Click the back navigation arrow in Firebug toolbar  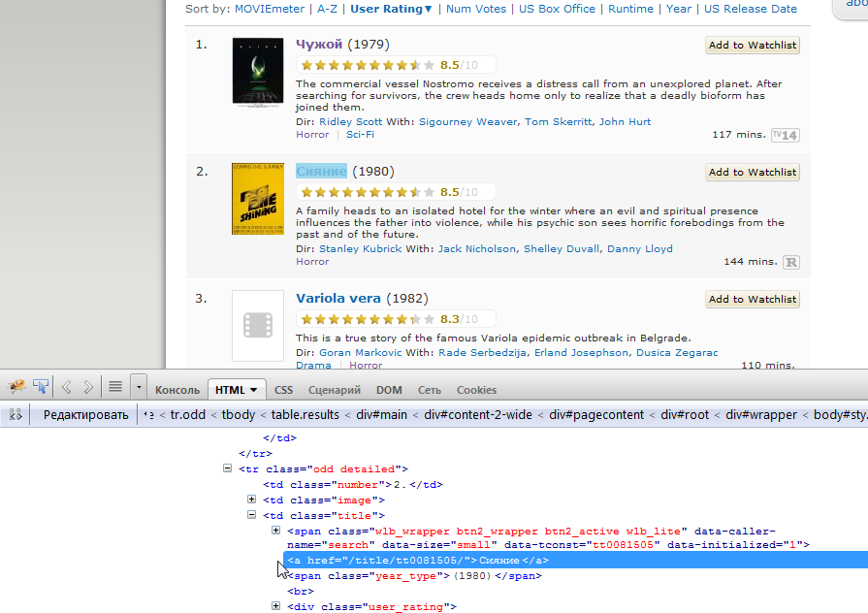tap(66, 386)
